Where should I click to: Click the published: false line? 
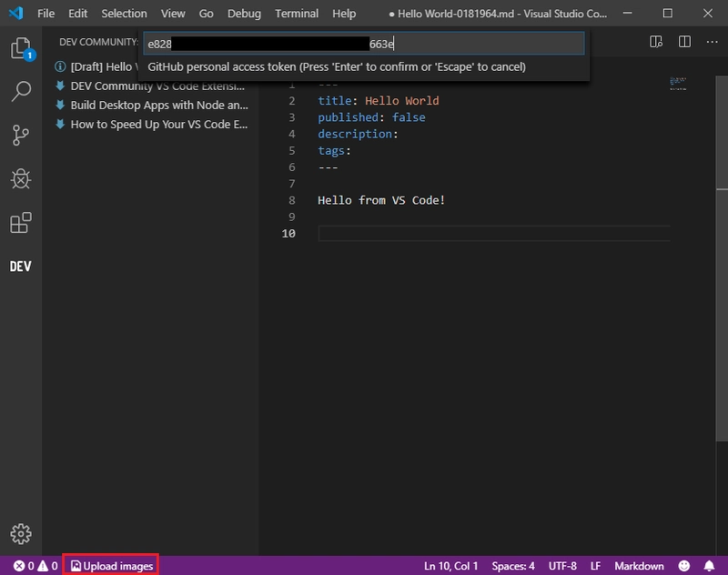pos(371,117)
